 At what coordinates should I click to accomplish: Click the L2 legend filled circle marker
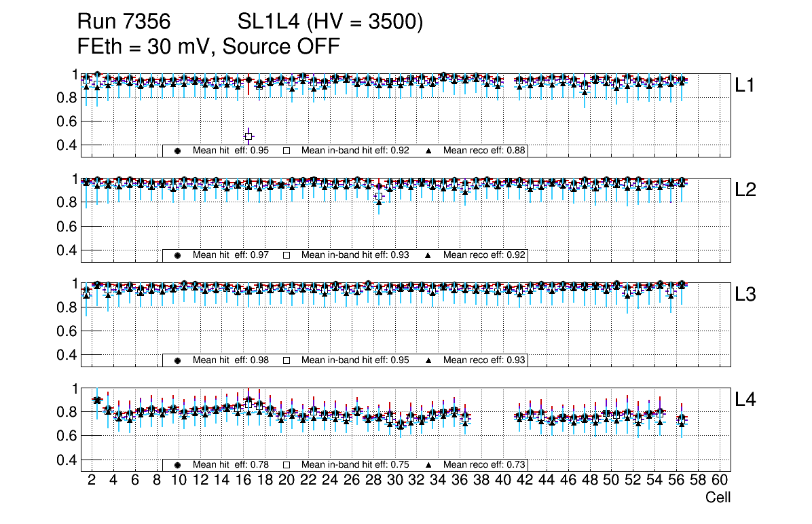pos(178,255)
